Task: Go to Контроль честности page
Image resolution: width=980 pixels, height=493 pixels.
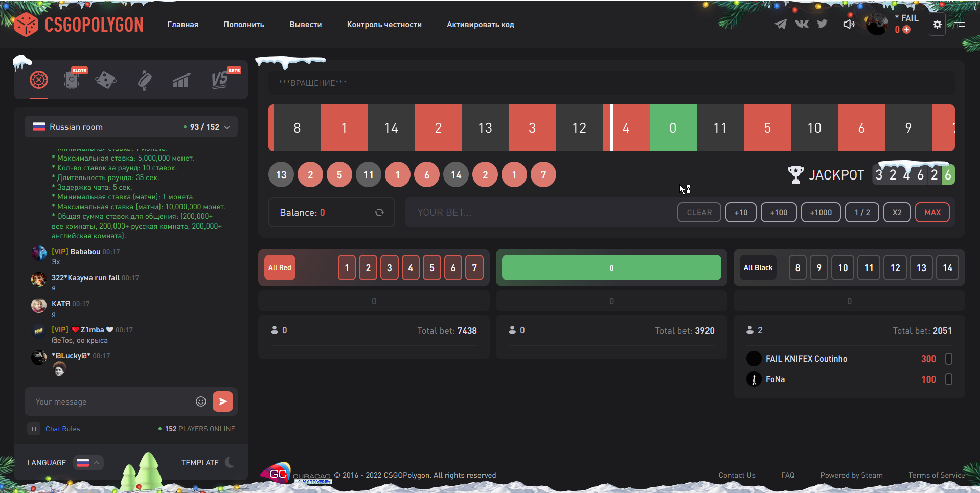Action: (x=384, y=24)
